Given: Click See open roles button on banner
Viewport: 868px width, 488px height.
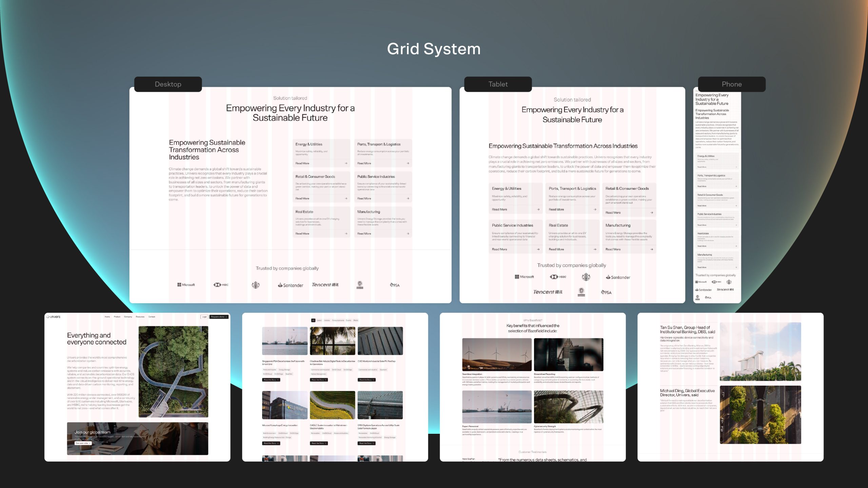Looking at the screenshot, I should click(83, 443).
